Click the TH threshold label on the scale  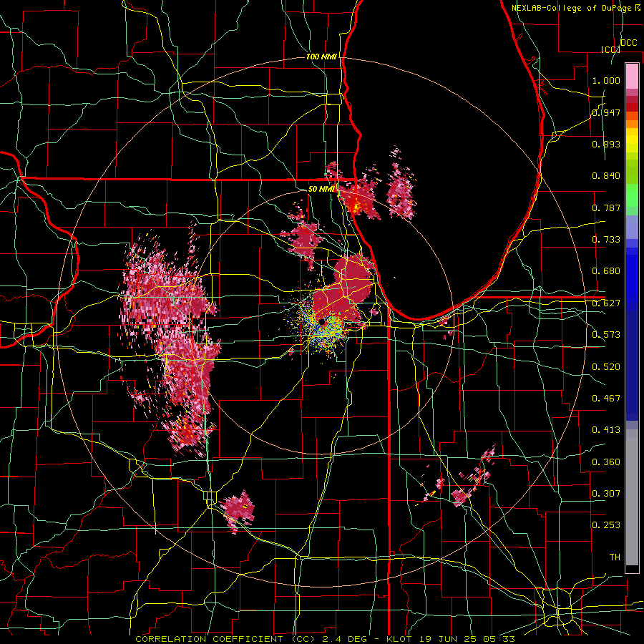point(615,557)
